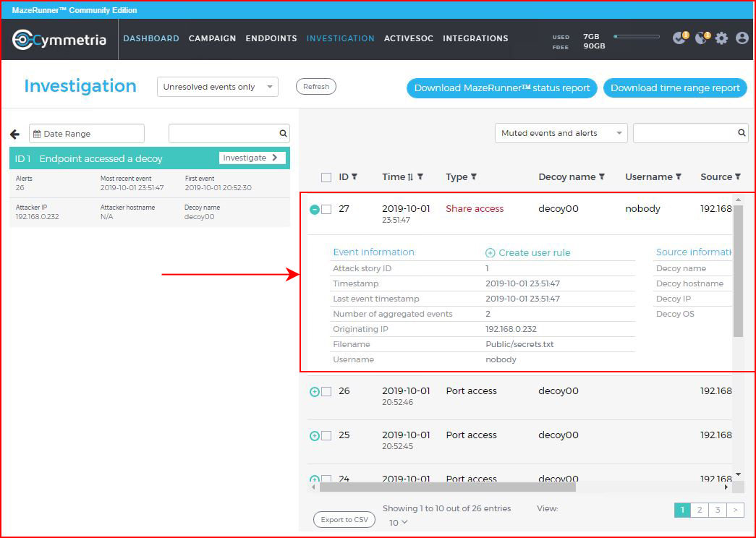Click the attacker IP 192.168.0.232 in the left panel

[x=37, y=217]
